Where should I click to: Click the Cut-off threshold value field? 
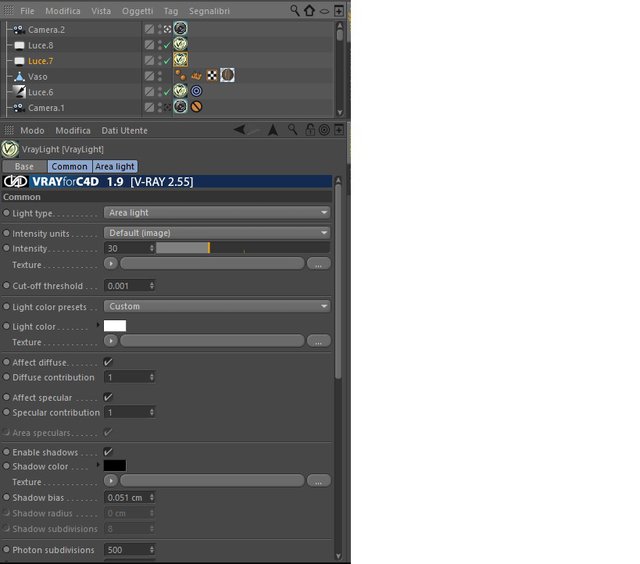(127, 286)
